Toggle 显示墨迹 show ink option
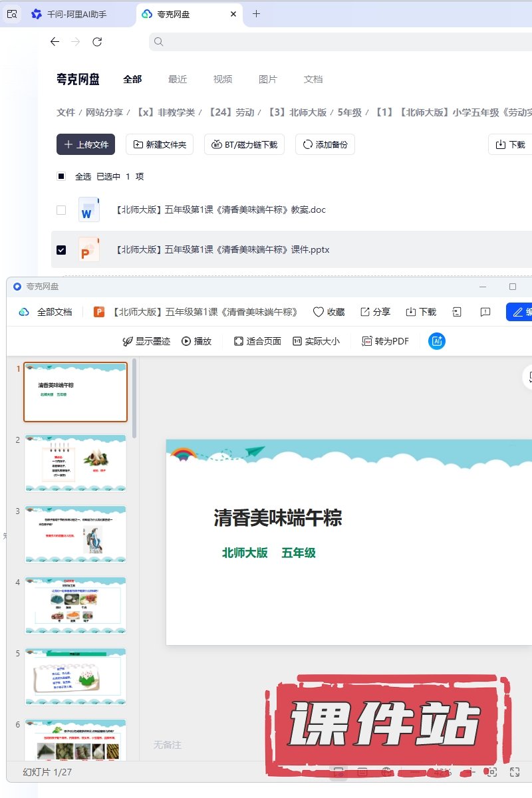Screen dimensions: 532x798 pyautogui.click(x=146, y=341)
